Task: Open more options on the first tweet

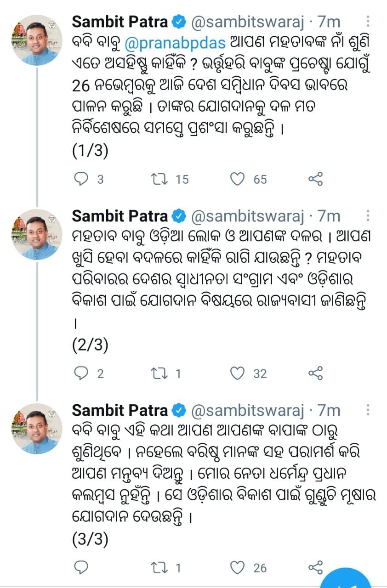Action: pos(368,22)
